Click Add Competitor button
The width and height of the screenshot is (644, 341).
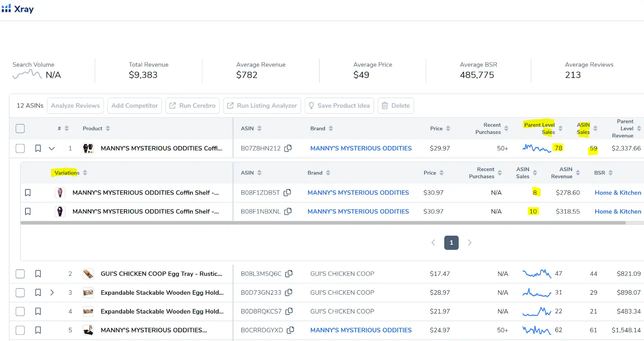[134, 105]
